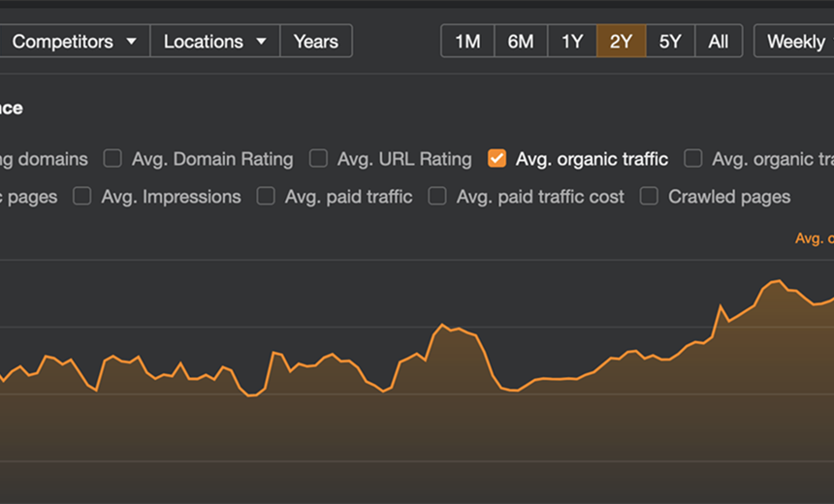This screenshot has width=834, height=504.
Task: Tick the Avg. Impressions checkbox
Action: coord(81,196)
